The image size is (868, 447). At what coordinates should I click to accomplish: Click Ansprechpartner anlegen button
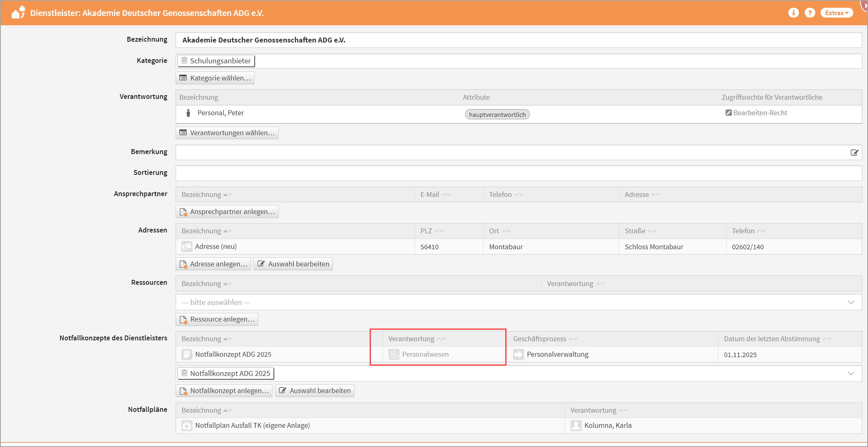pyautogui.click(x=227, y=212)
